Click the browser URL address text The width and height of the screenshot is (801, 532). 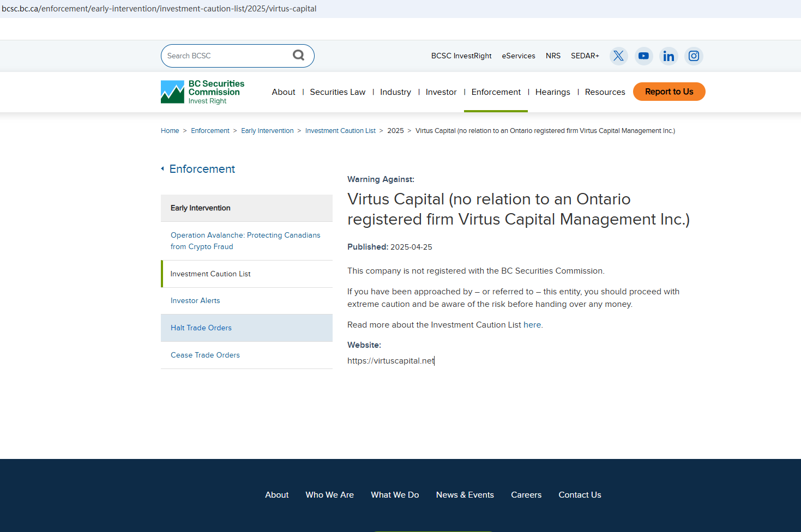159,9
